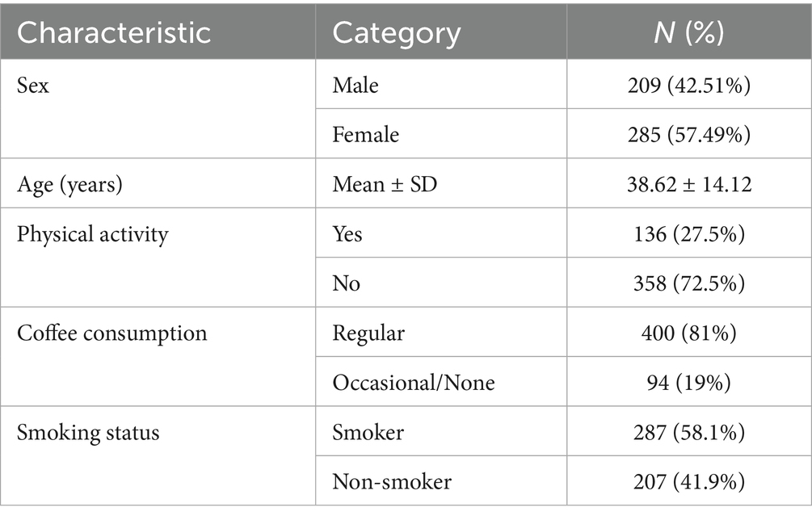
Task: Click the Occasional/None category cell
Action: [x=413, y=383]
